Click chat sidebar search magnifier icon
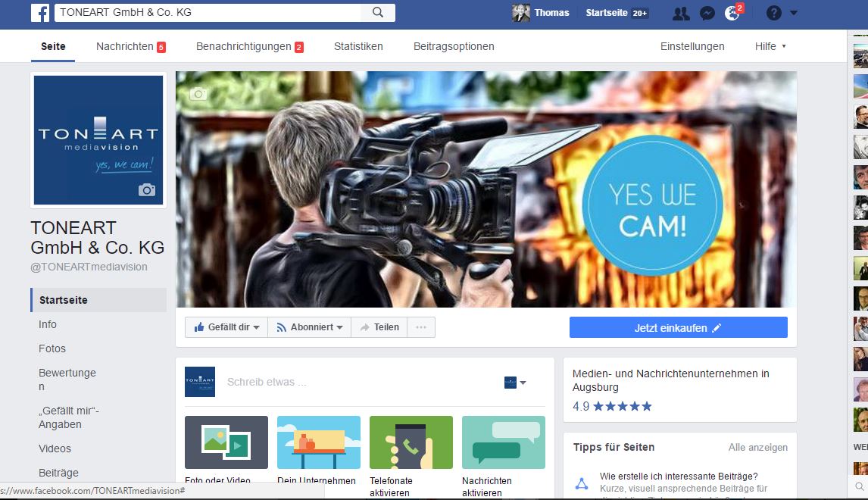 tap(860, 486)
